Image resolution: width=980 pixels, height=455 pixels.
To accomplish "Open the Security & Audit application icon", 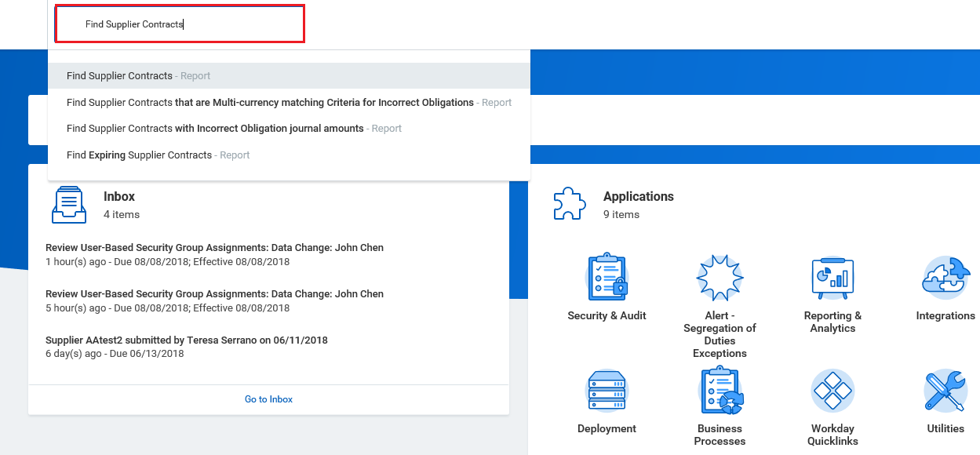I will (x=607, y=278).
